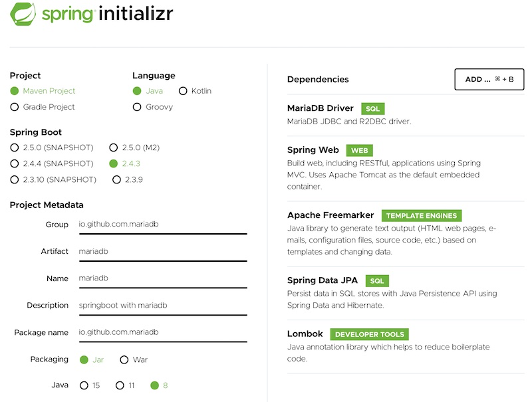Choose Kotlin as the language

[x=183, y=91]
